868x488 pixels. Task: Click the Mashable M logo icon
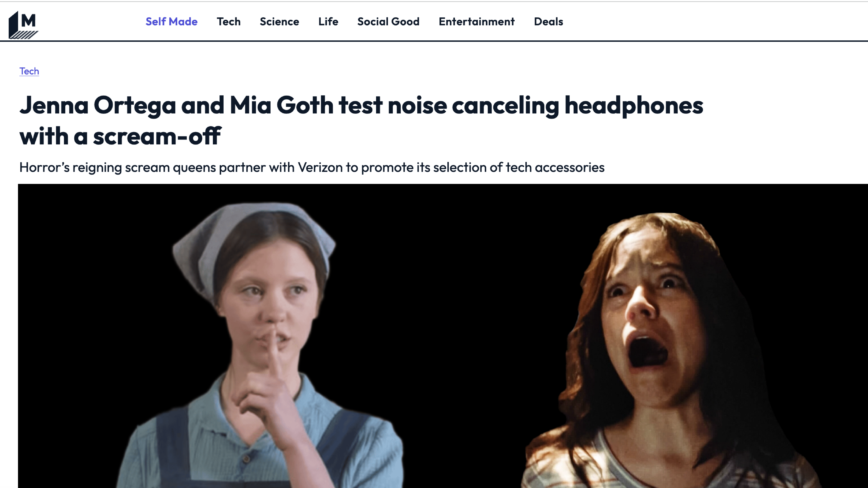coord(23,25)
